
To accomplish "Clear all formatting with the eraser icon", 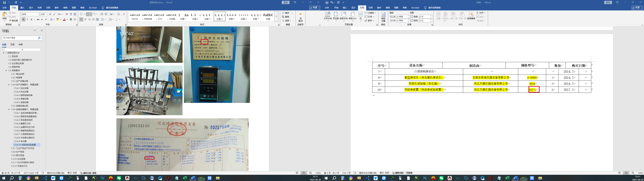I will pyautogui.click(x=67, y=14).
